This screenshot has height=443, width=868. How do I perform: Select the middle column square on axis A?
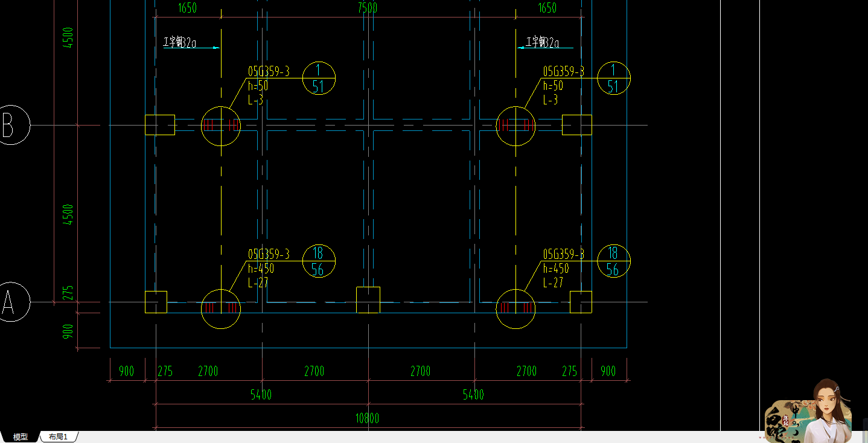point(368,300)
